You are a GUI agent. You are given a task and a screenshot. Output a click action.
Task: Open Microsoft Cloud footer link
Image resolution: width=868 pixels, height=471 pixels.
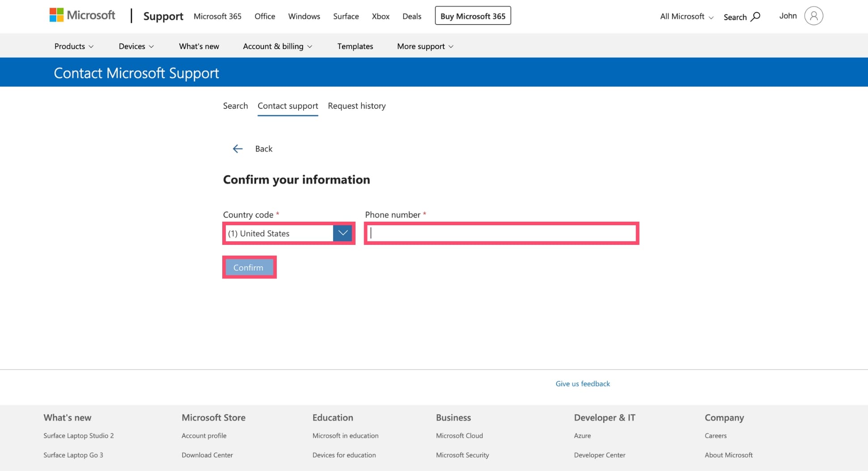tap(459, 435)
